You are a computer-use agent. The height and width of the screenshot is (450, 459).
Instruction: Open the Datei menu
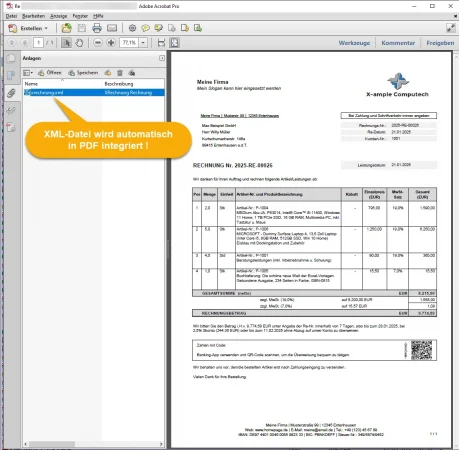click(x=11, y=16)
